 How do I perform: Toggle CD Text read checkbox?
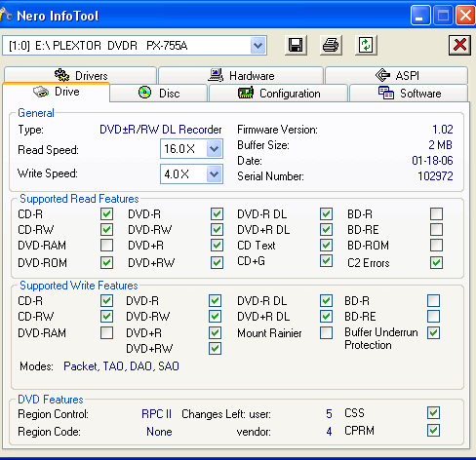pos(326,246)
